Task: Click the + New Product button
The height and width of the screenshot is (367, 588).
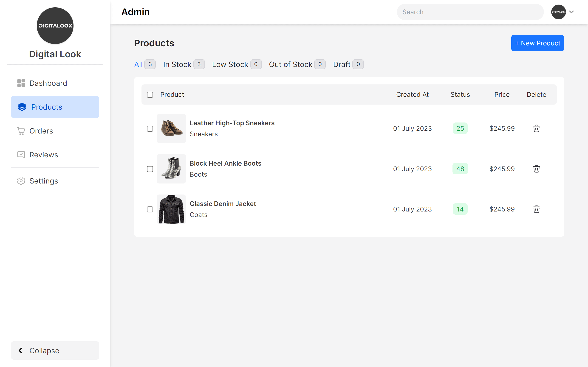Action: click(537, 43)
